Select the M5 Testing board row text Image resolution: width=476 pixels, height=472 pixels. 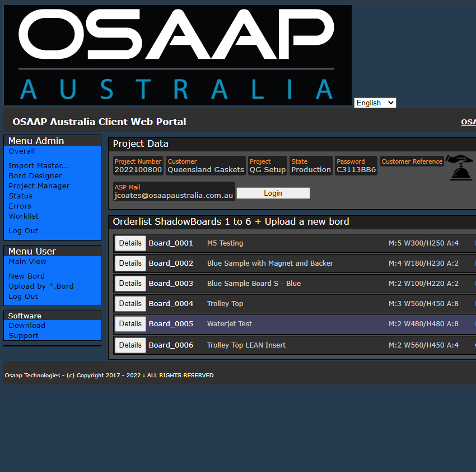pyautogui.click(x=225, y=243)
